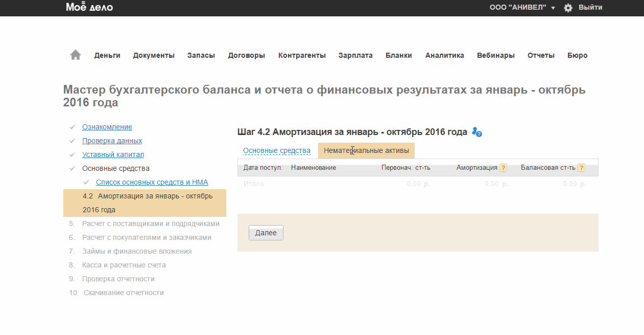
Task: Open the Вебинары menu
Action: [496, 55]
